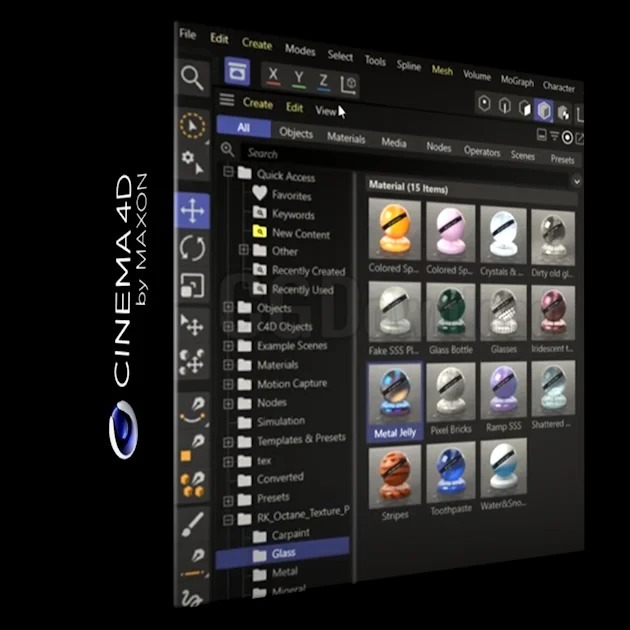Open the Asset Browser Create menu
The image size is (630, 630).
coord(258,104)
